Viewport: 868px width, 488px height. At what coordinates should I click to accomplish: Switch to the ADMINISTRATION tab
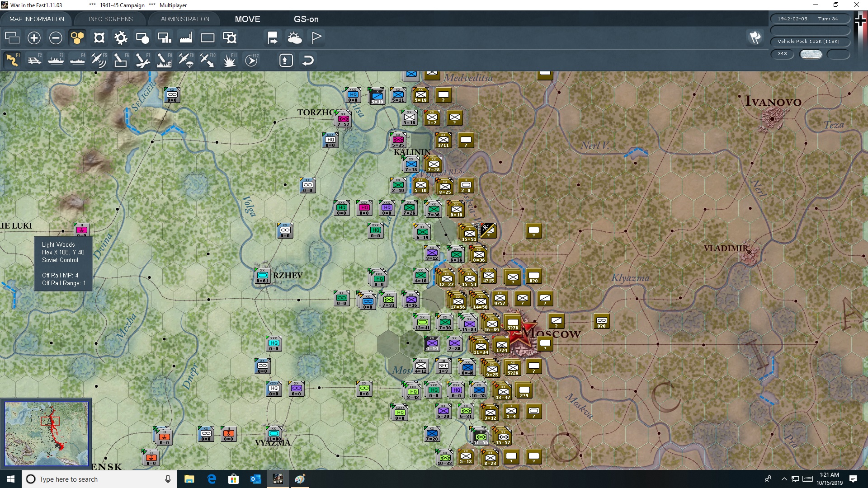[185, 19]
